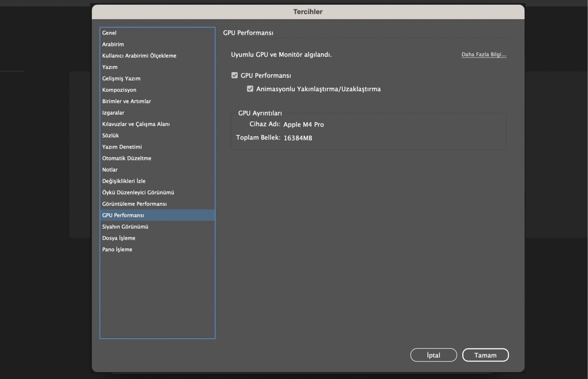
Task: Toggle Animasyonlu Yakınlaştırma/Uzaklaştırma checkbox
Action: click(x=250, y=89)
